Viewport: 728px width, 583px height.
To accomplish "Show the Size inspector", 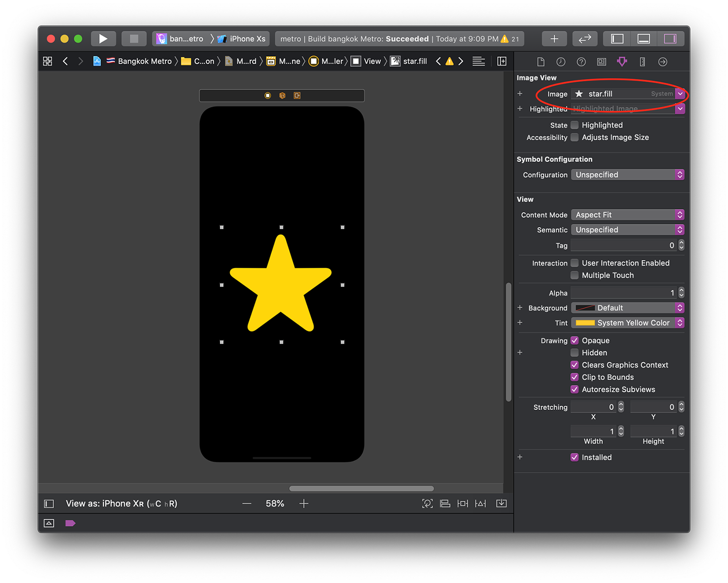I will coord(642,62).
